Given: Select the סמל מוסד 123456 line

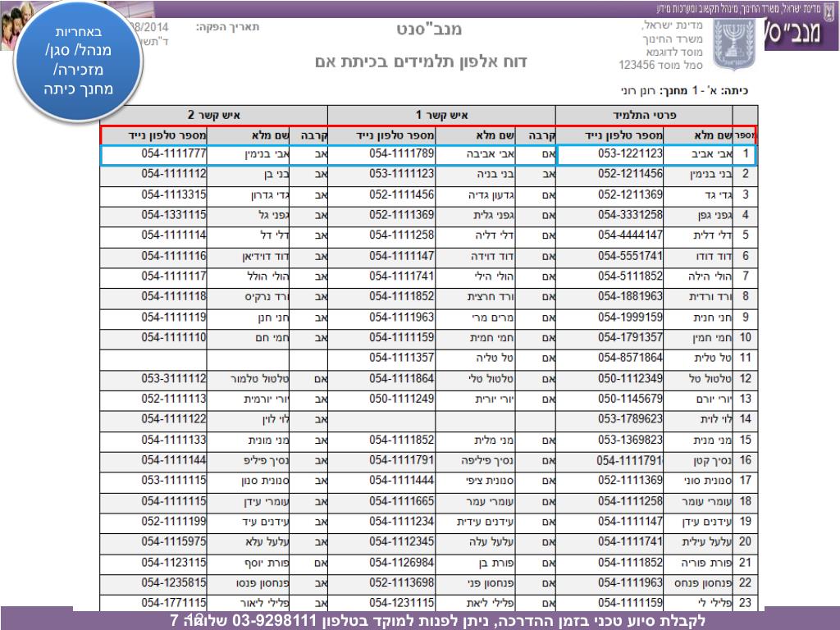Looking at the screenshot, I should click(x=660, y=65).
